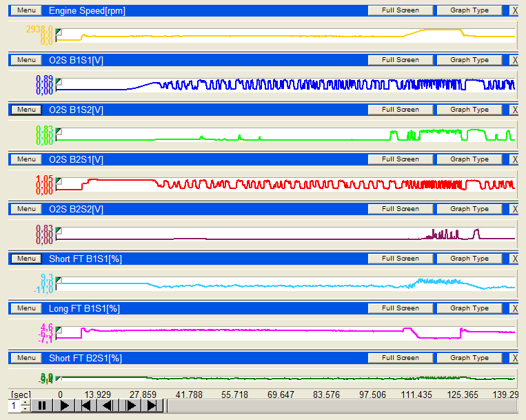Toggle Full Screen for O2S B2S2 graph
526x420 pixels.
(401, 209)
